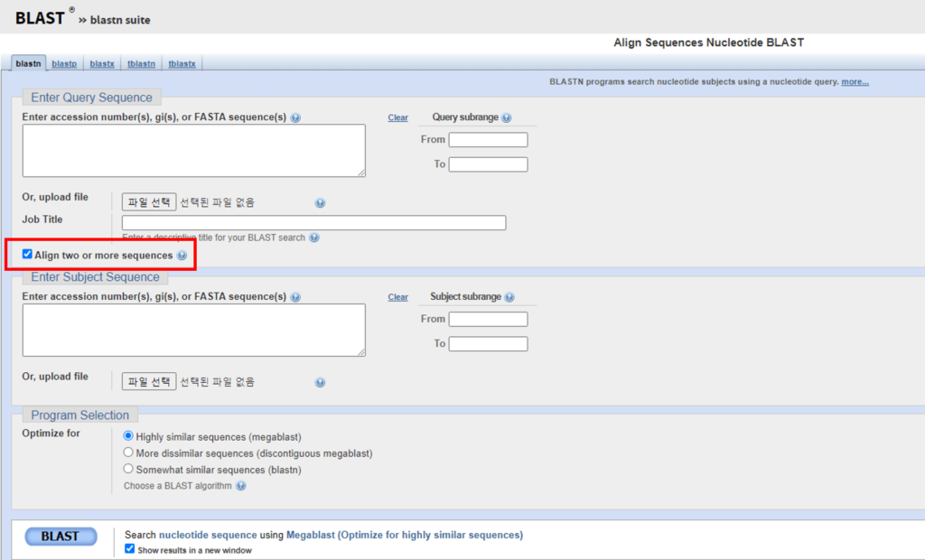This screenshot has width=925, height=560.
Task: Switch to the tblastn tab
Action: coord(141,64)
